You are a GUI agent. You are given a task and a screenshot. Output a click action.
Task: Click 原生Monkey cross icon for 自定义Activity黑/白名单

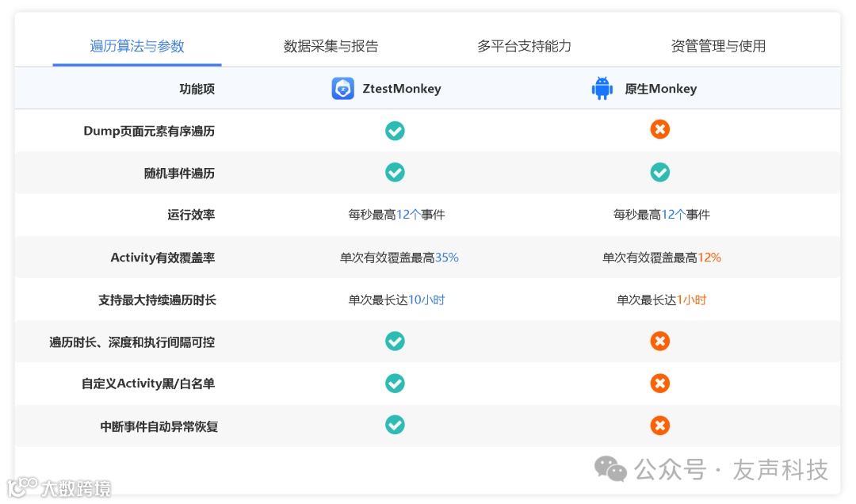660,384
